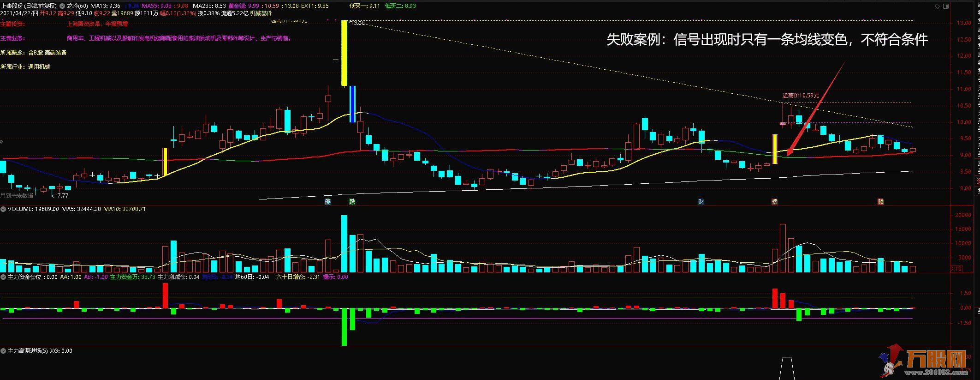The height and width of the screenshot is (380, 980).
Task: Click the 豫 event marker under chart
Action: (x=327, y=202)
